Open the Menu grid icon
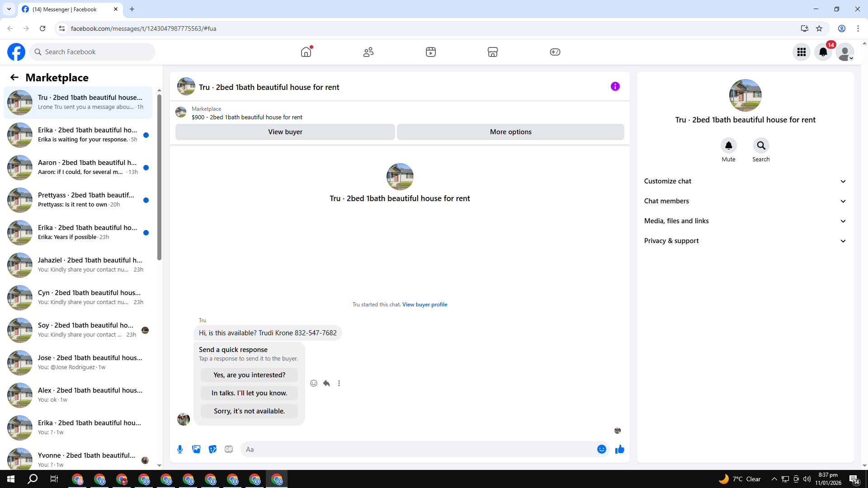868x488 pixels. point(802,52)
